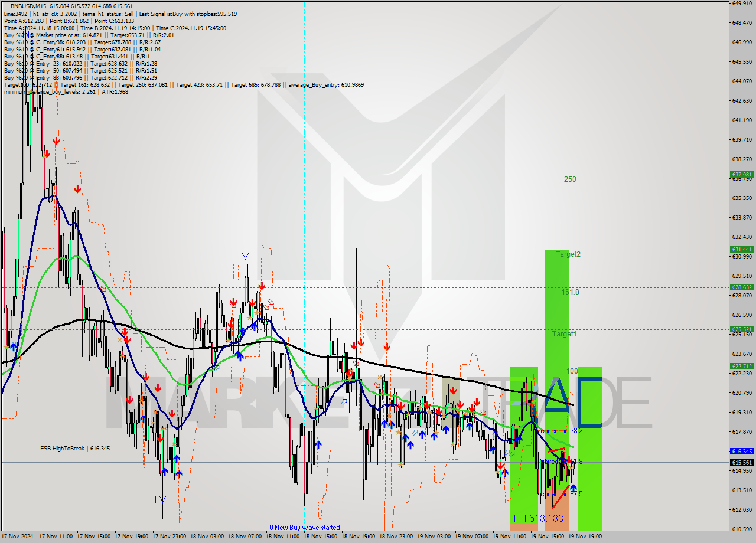Click the 'I I I 613.133' wave label
Screen dimensions: 756x543
coord(538,518)
